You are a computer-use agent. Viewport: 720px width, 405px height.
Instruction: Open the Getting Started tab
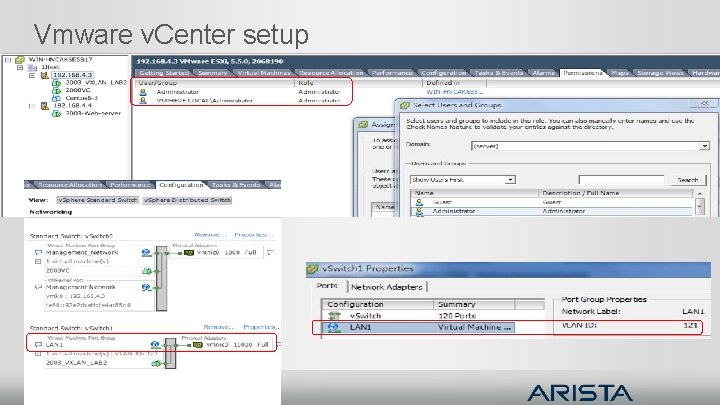pos(164,73)
